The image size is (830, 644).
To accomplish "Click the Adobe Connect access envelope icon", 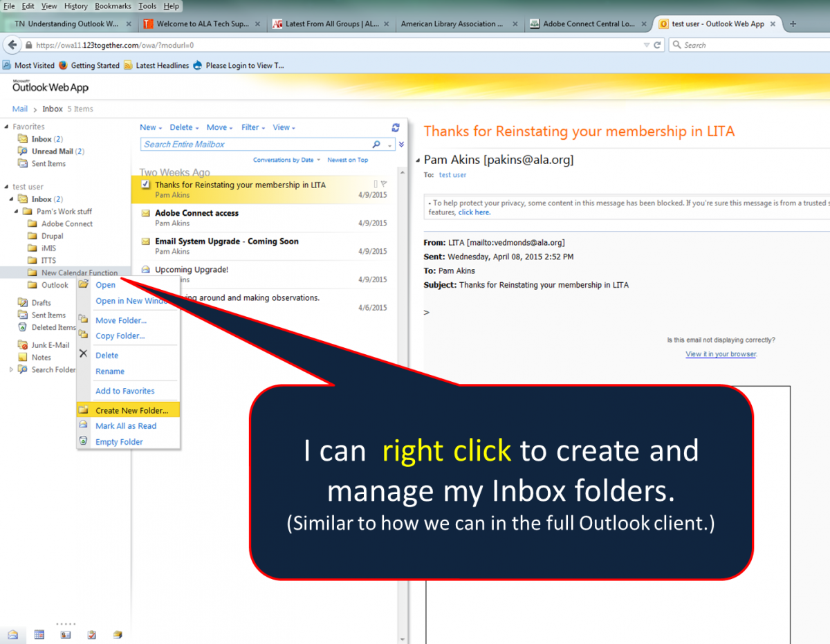I will click(x=146, y=213).
